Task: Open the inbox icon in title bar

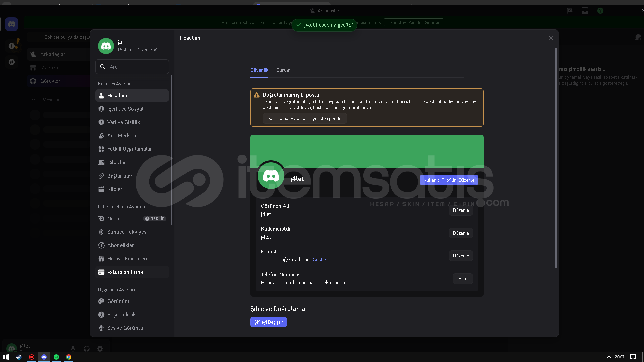Action: [585, 11]
